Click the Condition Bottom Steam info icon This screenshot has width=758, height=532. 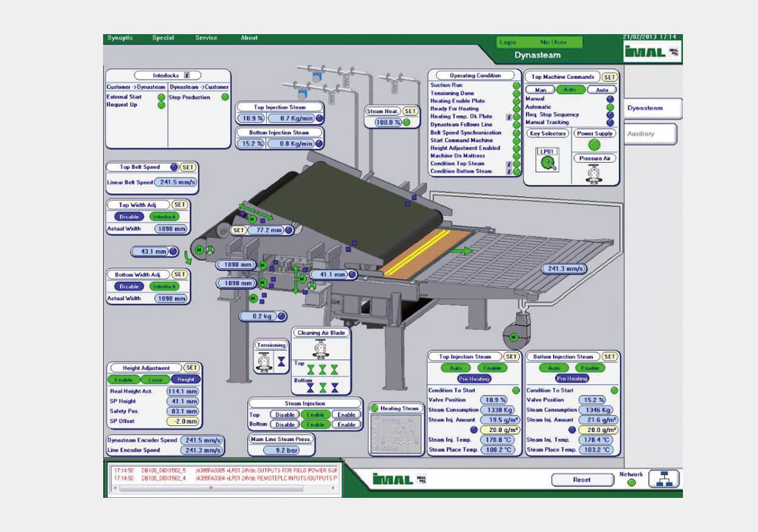coord(509,171)
